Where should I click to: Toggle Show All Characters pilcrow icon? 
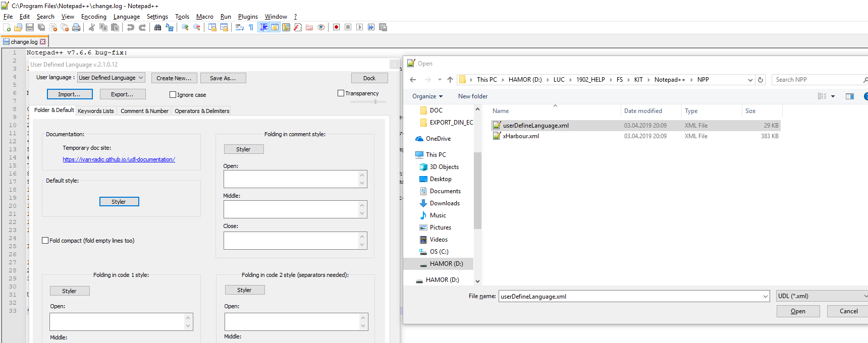(x=251, y=27)
